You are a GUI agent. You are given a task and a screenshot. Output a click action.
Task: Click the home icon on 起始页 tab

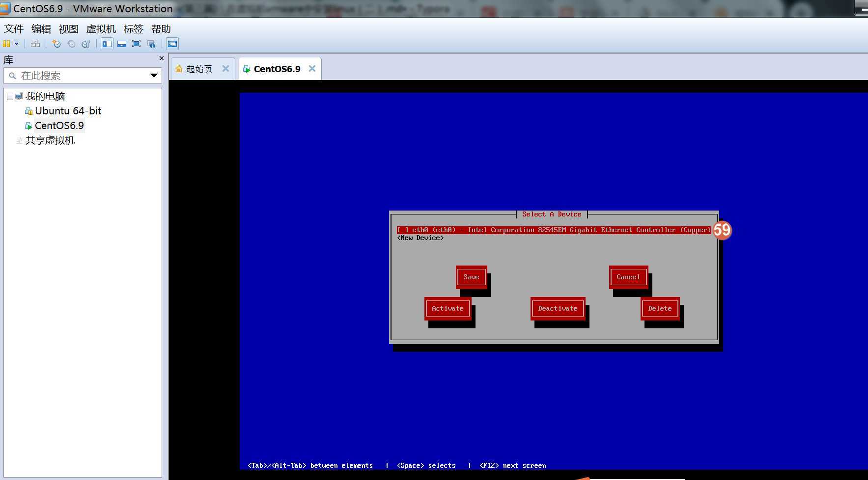(179, 69)
